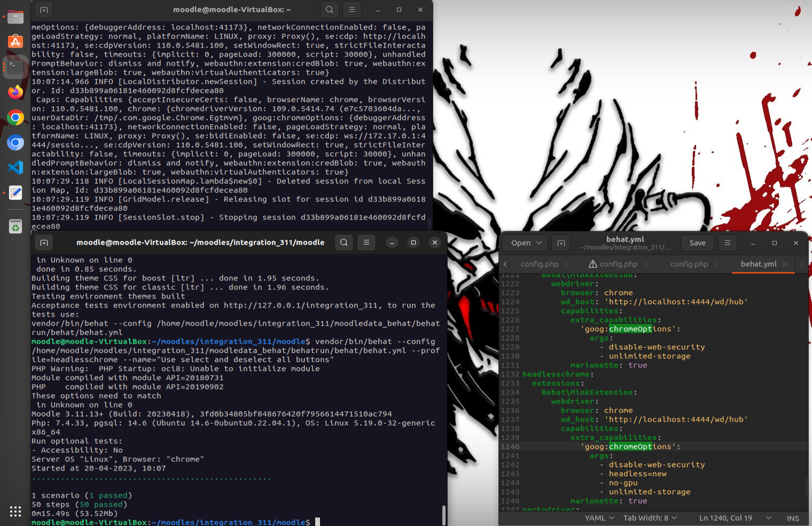Click '0m15.49s (53.52Mb)' terminal line
Viewport: 812px width, 526px height.
(74, 514)
